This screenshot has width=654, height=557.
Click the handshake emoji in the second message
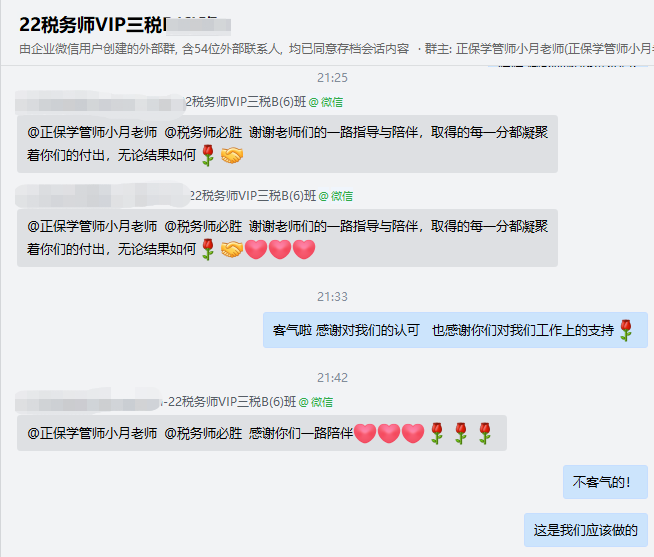coord(231,250)
